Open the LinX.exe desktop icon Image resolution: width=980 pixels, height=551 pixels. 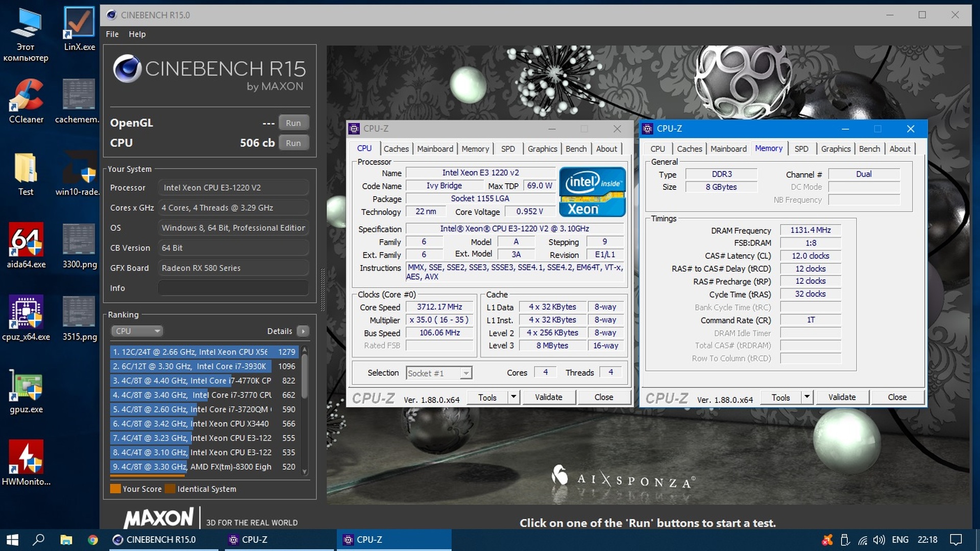tap(79, 29)
